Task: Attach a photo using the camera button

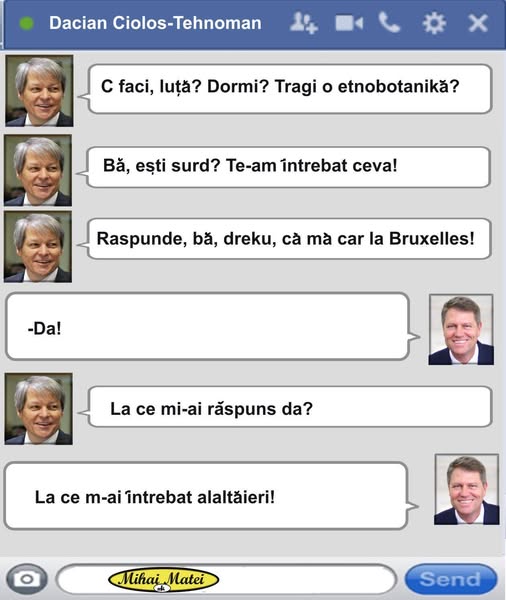Action: click(x=27, y=579)
